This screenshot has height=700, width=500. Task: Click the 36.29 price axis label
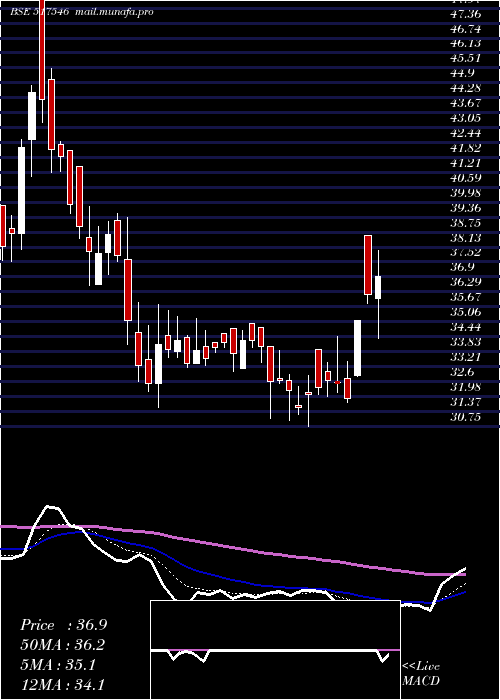[x=466, y=282]
